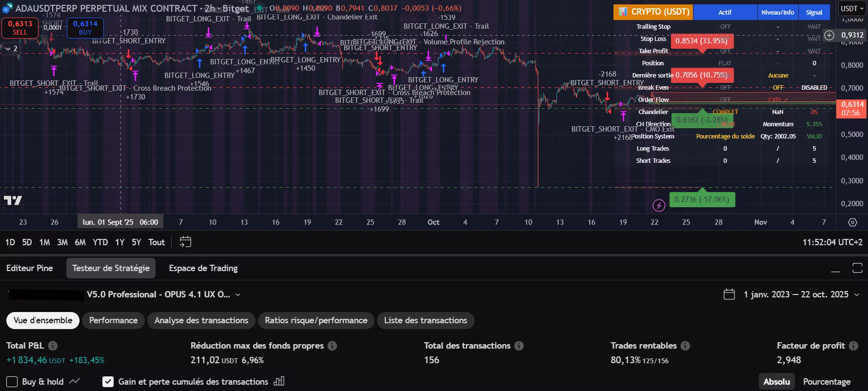Viewport: 868px width, 391px height.
Task: Open the go-to-date calendar icon
Action: [x=185, y=242]
